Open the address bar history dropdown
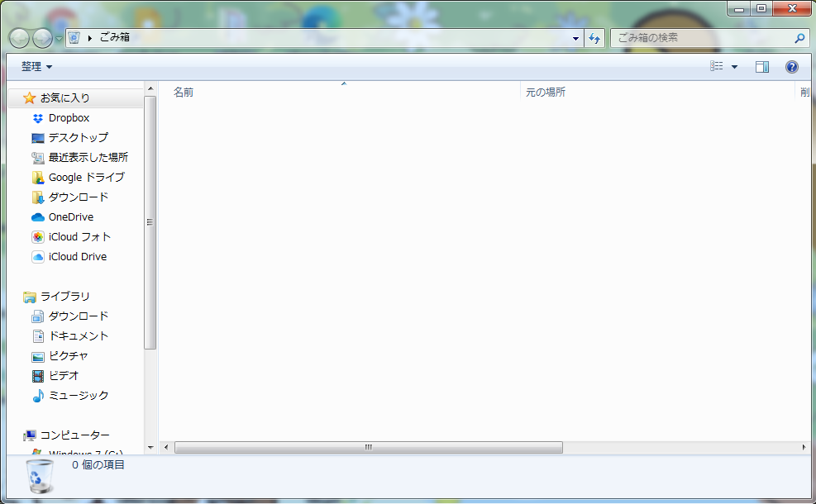This screenshot has height=504, width=816. pos(575,38)
